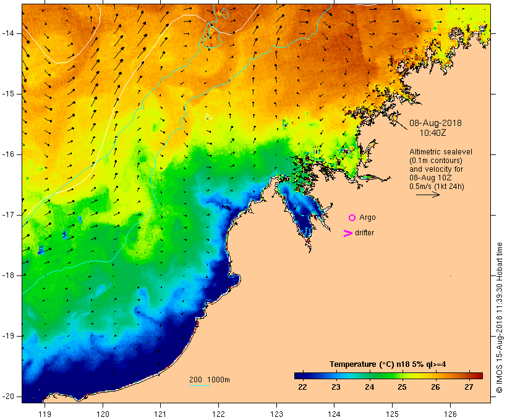Click the 0.5m/s velocity scale arrow
Screen dimensions: 507x420
[428, 195]
